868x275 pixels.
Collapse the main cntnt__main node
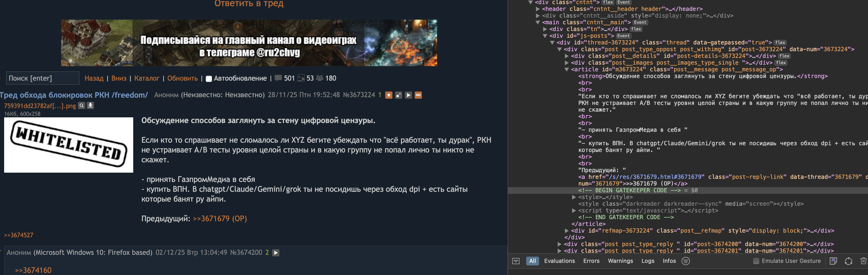538,22
